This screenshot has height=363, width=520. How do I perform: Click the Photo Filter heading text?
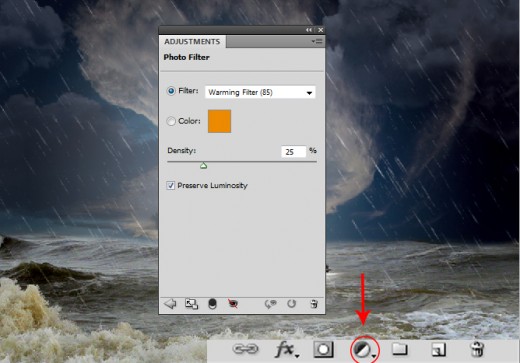point(187,57)
